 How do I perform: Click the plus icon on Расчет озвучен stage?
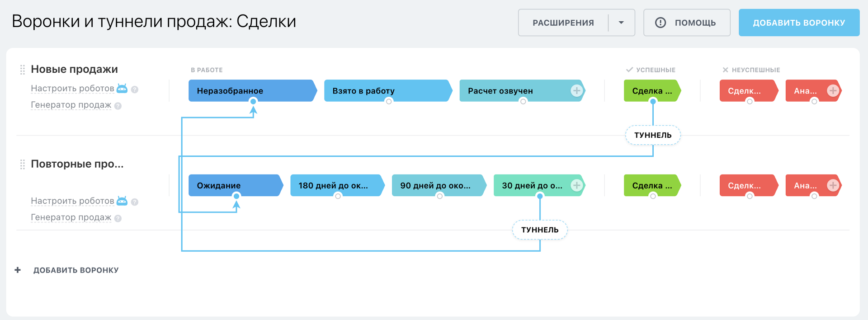pyautogui.click(x=576, y=90)
